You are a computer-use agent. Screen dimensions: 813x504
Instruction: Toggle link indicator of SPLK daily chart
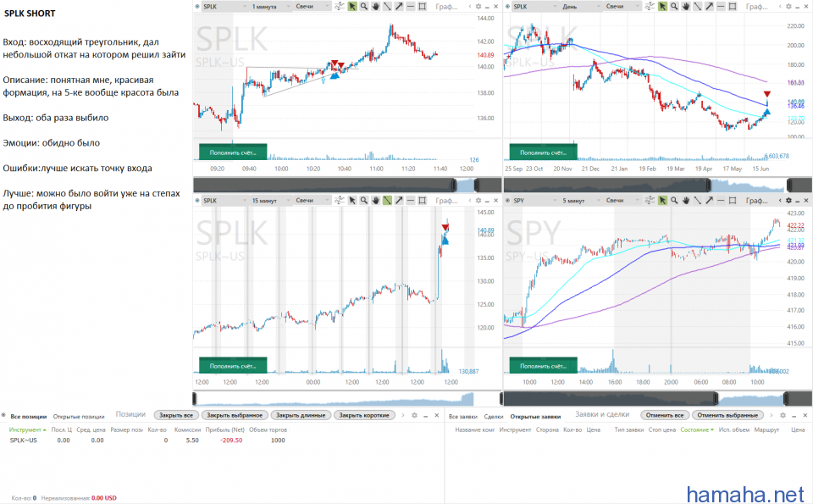click(x=507, y=6)
